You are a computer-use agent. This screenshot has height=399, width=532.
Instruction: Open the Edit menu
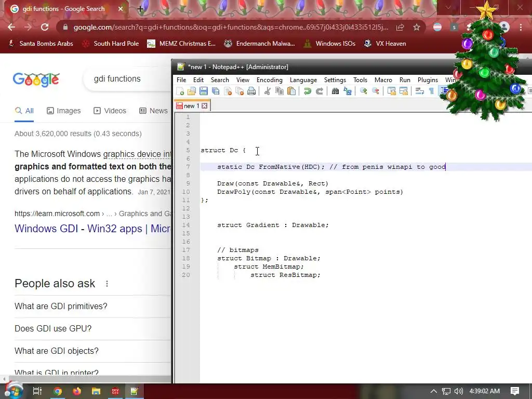(x=198, y=79)
